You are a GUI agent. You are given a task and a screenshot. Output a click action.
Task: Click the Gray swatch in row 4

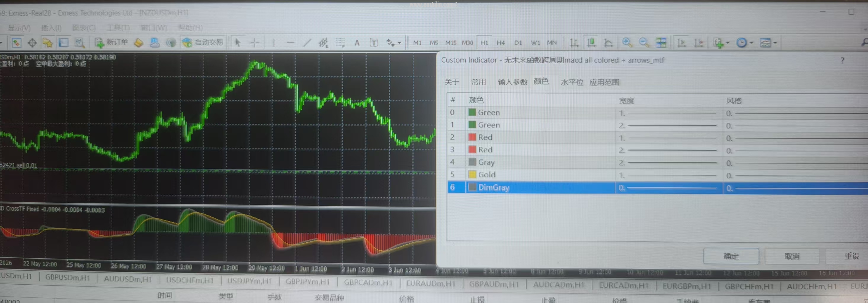click(472, 162)
